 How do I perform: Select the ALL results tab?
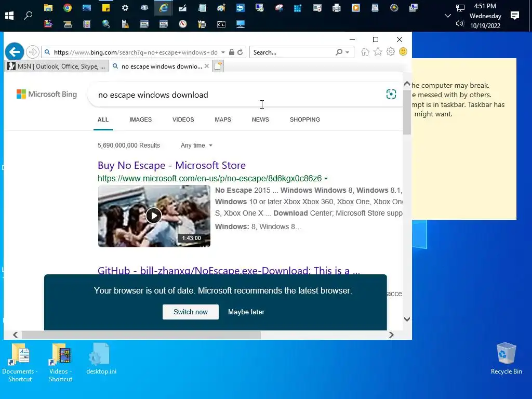point(103,119)
